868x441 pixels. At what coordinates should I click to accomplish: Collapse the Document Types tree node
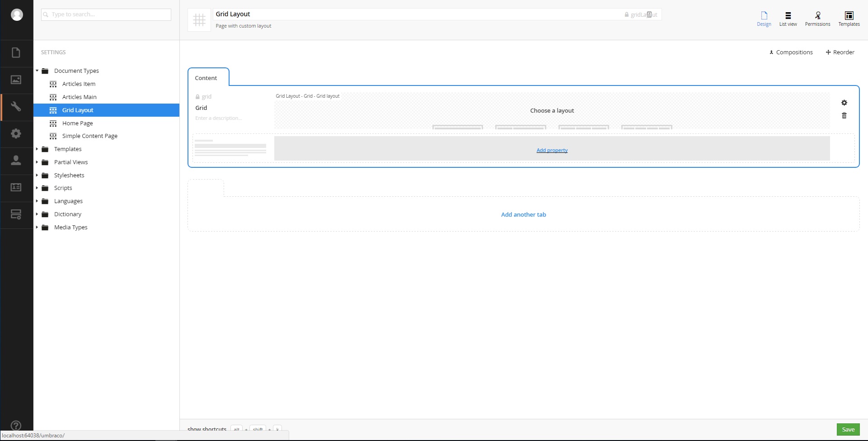[x=37, y=71]
